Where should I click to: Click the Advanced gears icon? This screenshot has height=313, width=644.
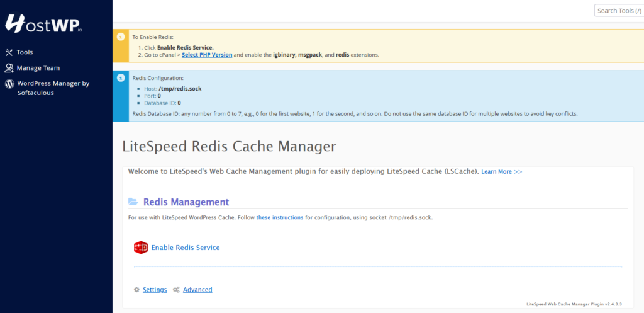tap(176, 290)
